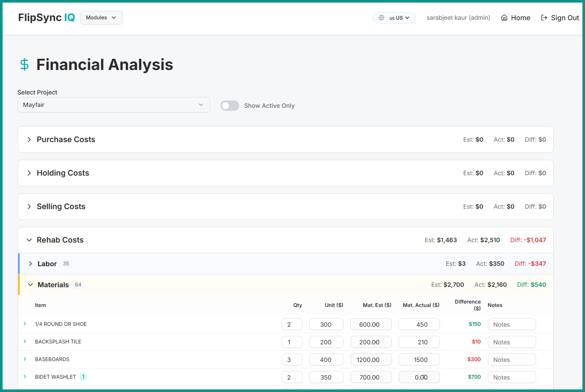Expand the Holding Costs section
585x392 pixels.
[x=29, y=173]
